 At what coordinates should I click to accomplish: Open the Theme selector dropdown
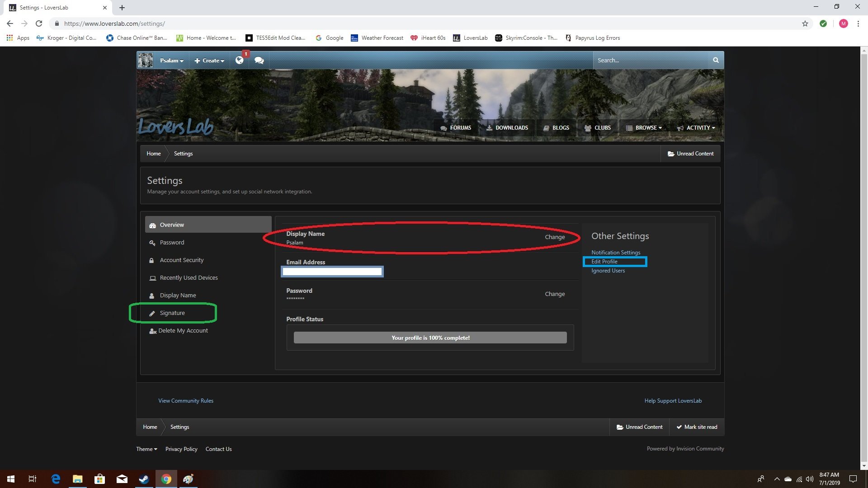146,449
